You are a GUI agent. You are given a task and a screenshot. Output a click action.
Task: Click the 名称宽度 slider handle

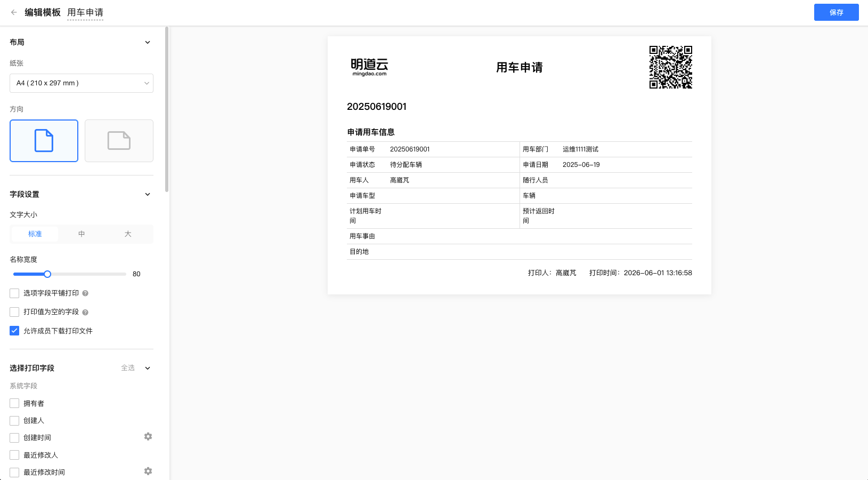click(47, 274)
